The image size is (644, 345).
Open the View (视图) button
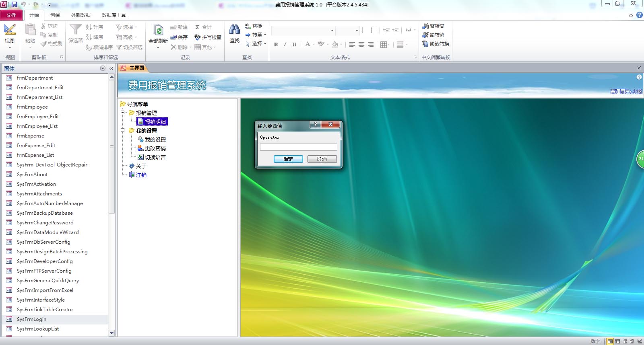coord(10,36)
